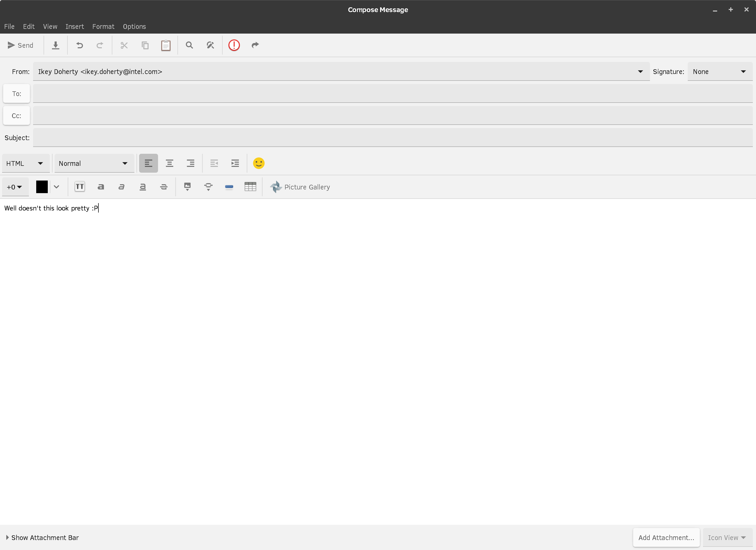Open the Options menu
756x550 pixels.
[x=134, y=27]
